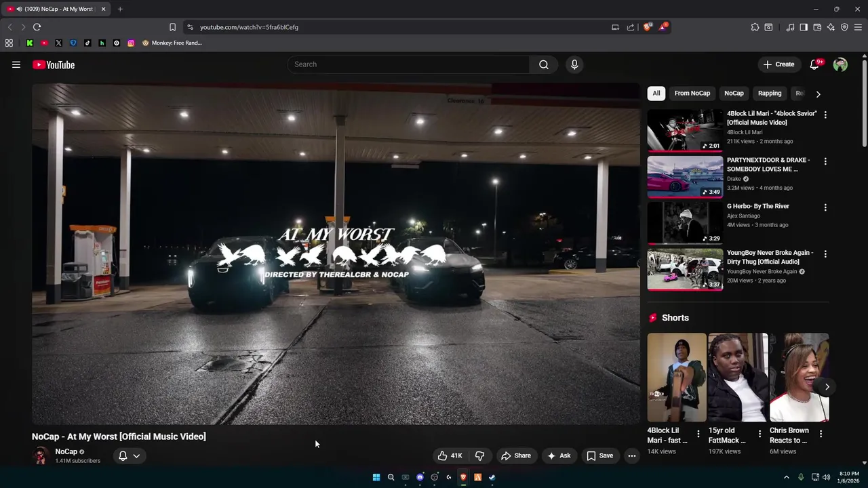Open YouTube notifications bell

(x=815, y=64)
